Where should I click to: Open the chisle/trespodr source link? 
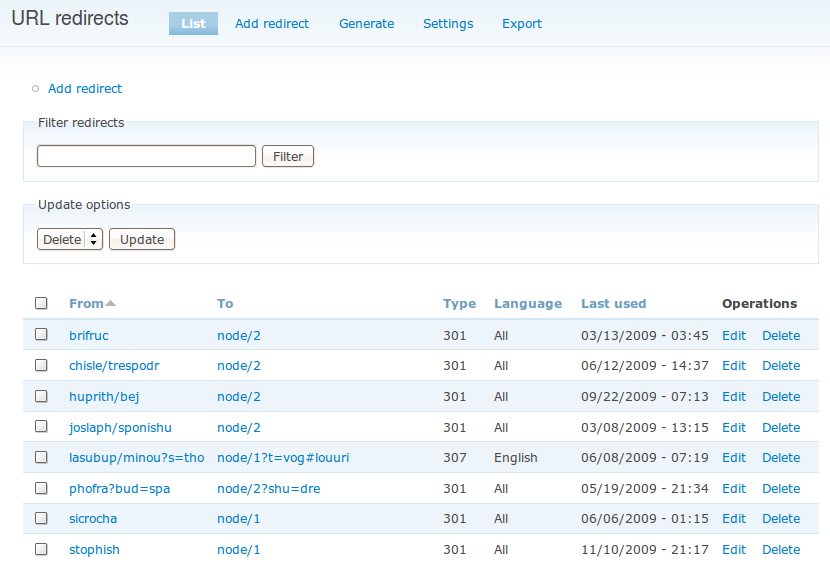(114, 366)
